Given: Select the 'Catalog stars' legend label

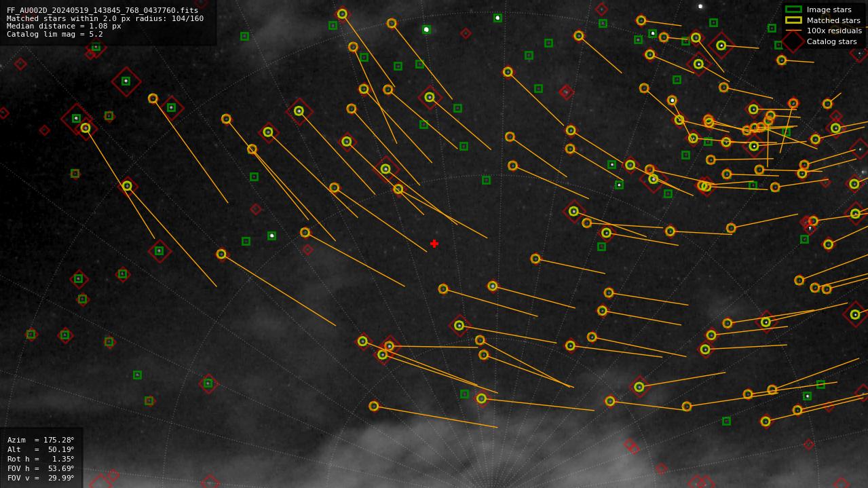Looking at the screenshot, I should click(831, 41).
